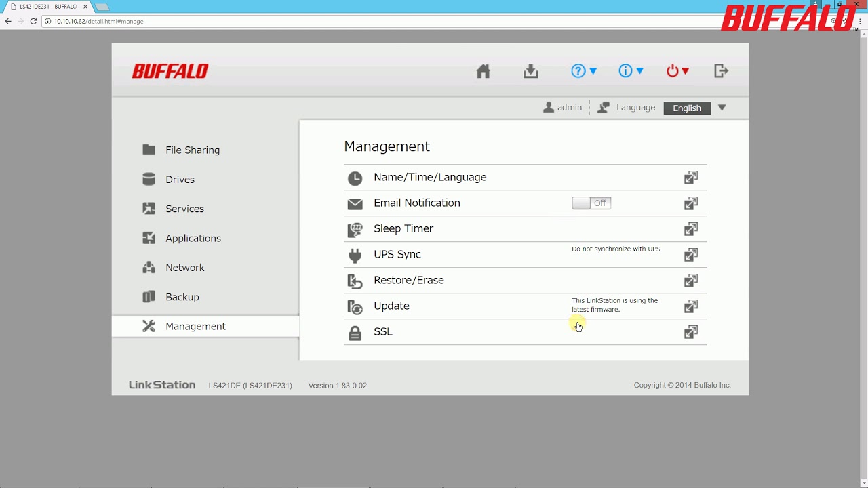The height and width of the screenshot is (488, 868).
Task: Open Restore/Erase settings icon
Action: coord(691,281)
